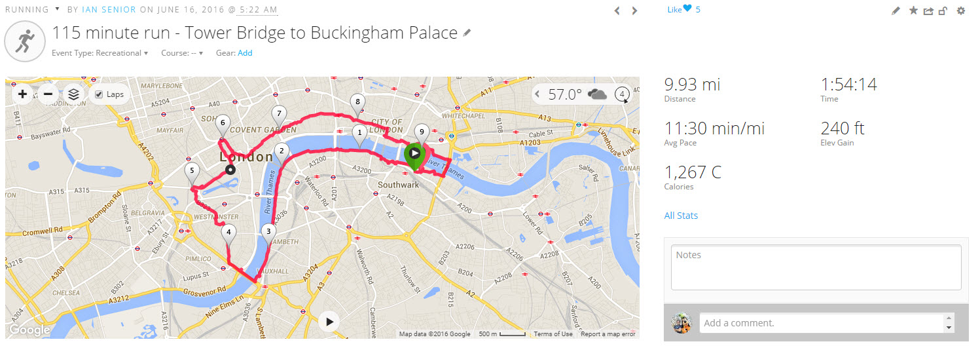
Task: Like this activity with the heart
Action: pyautogui.click(x=687, y=9)
